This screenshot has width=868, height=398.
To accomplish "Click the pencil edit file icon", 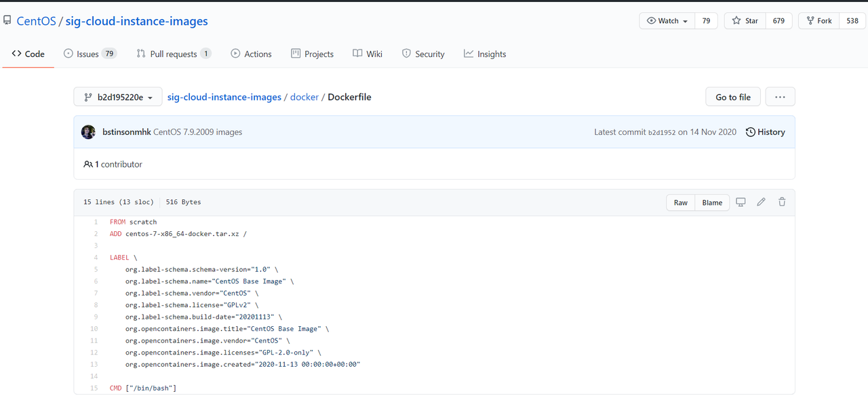I will click(762, 202).
